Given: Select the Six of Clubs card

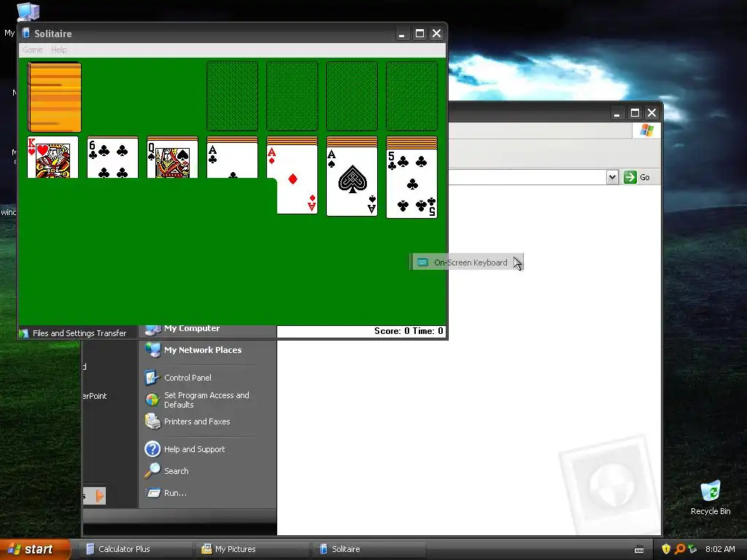Looking at the screenshot, I should coord(112,157).
